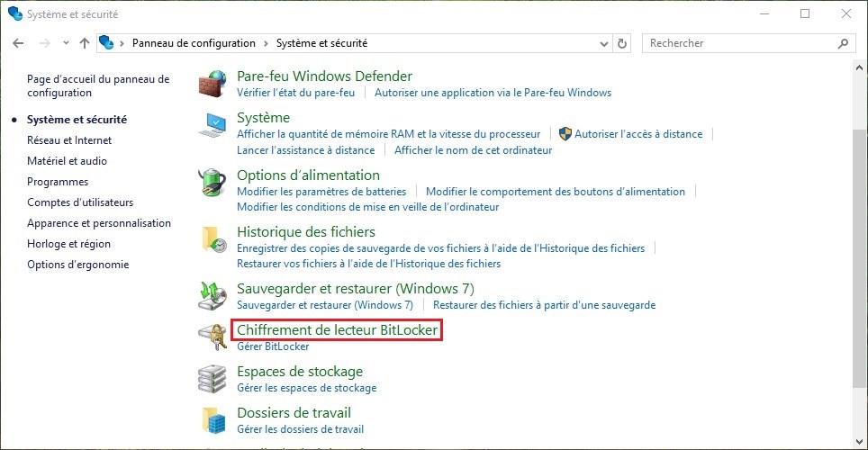868x450 pixels.
Task: Click the Système computer monitor icon
Action: tap(212, 125)
